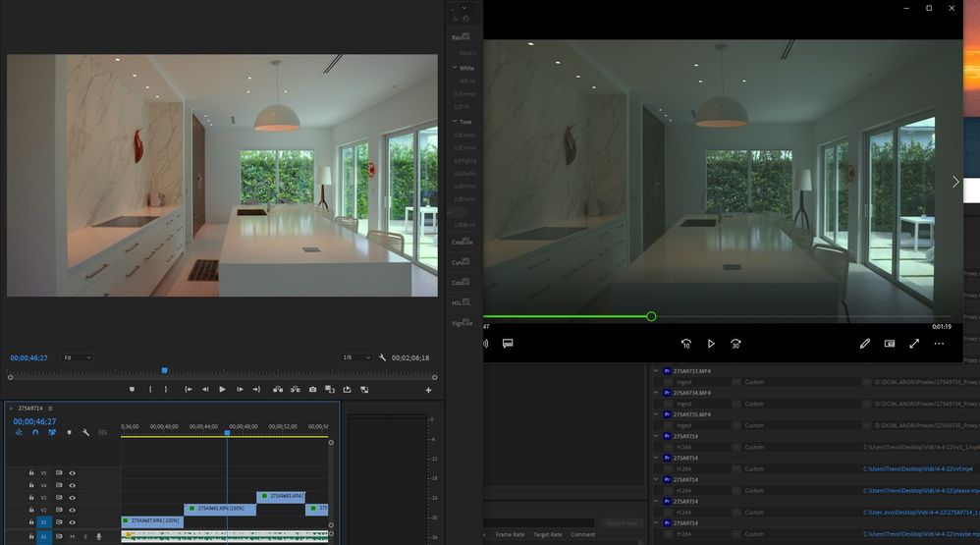980x545 pixels.
Task: Toggle lock on the V5 track
Action: (31, 473)
